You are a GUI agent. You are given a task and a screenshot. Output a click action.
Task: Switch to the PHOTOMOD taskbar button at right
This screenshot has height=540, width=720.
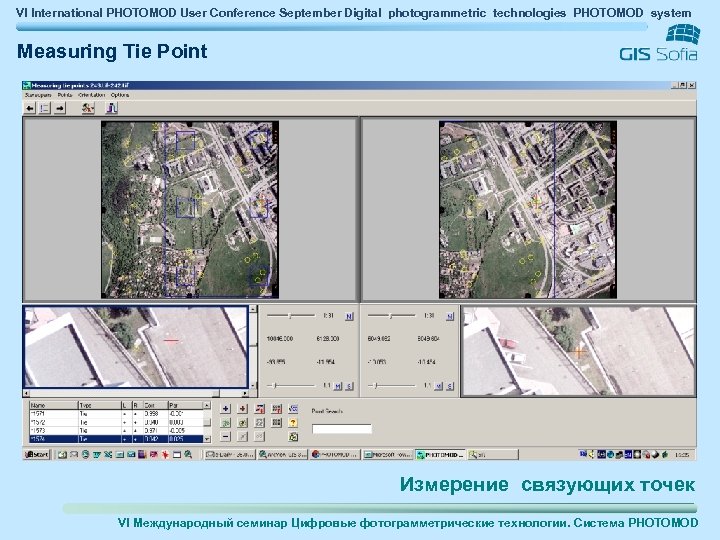[440, 455]
